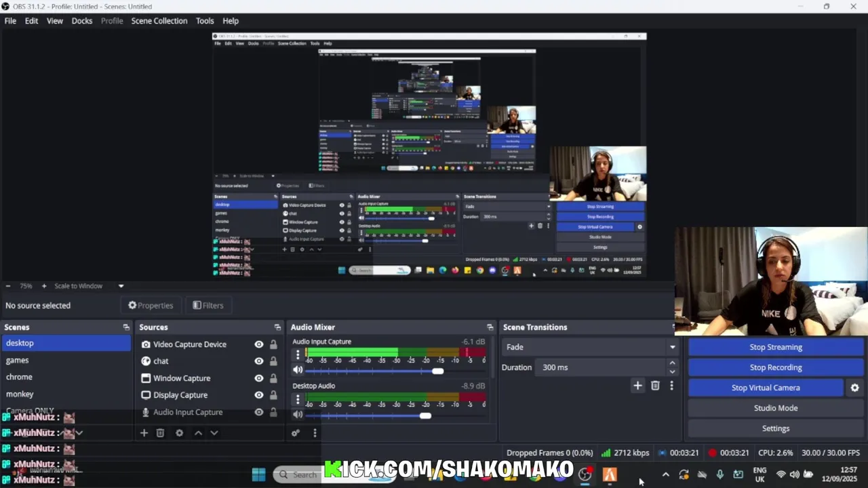This screenshot has height=488, width=868.
Task: Show hidden system tray icons
Action: [x=665, y=474]
